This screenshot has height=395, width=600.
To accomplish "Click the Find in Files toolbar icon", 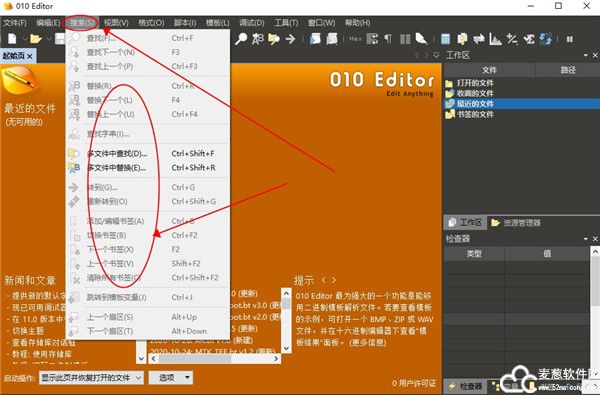I will point(274,39).
